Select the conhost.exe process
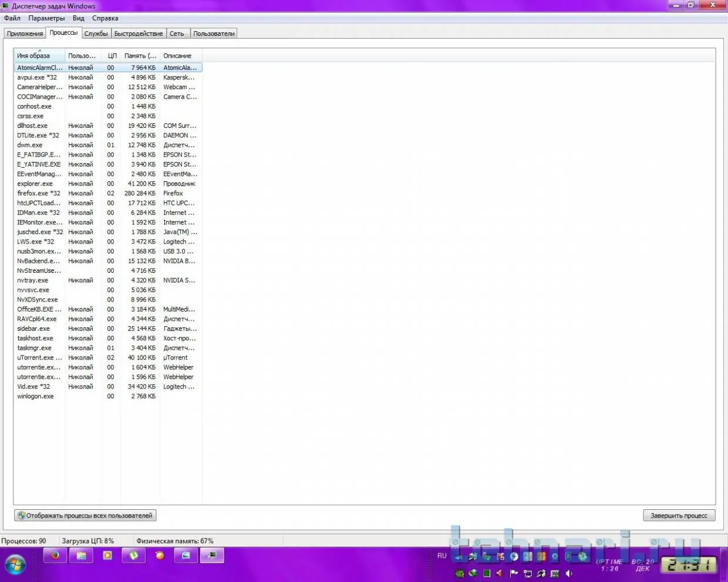Viewport: 728px width, 582px height. 108,106
